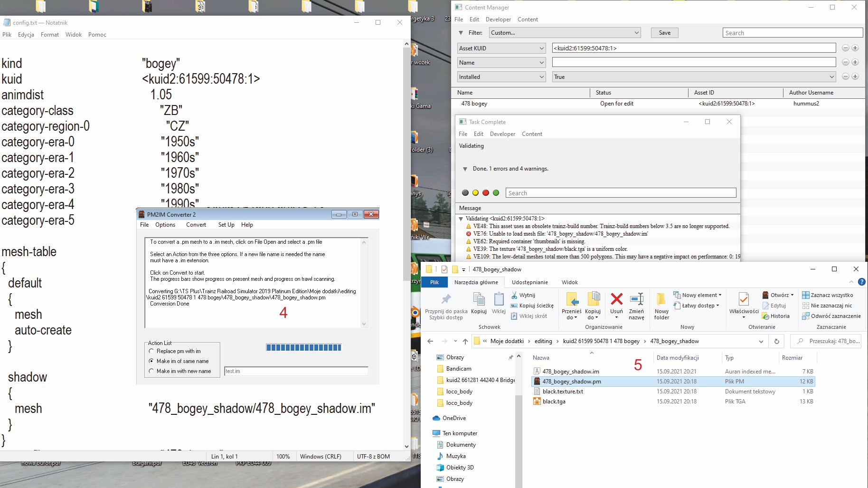This screenshot has width=868, height=488.
Task: Click the Kopiuj copy icon
Action: [479, 299]
